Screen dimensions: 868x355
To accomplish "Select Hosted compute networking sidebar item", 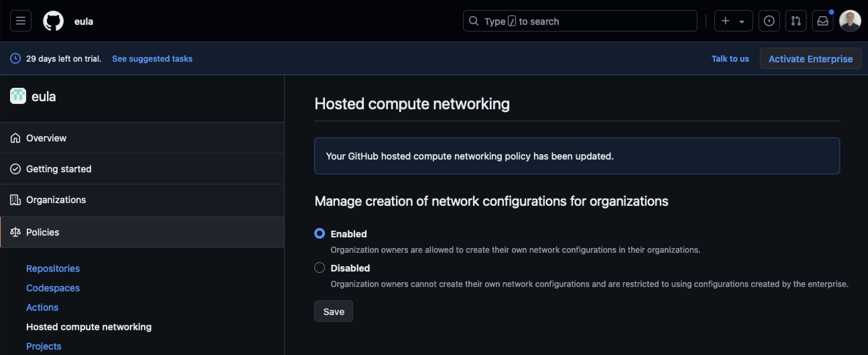I will tap(89, 327).
